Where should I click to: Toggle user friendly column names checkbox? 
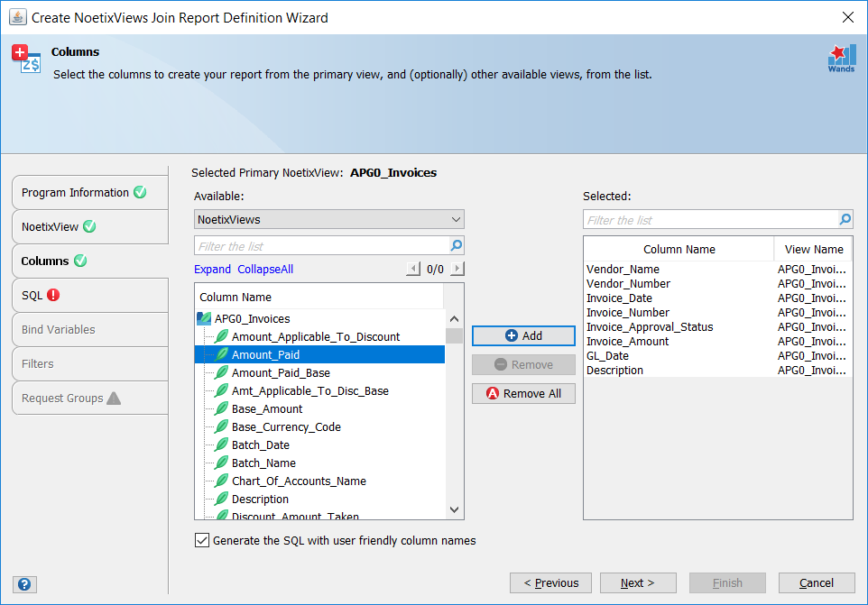[x=202, y=541]
